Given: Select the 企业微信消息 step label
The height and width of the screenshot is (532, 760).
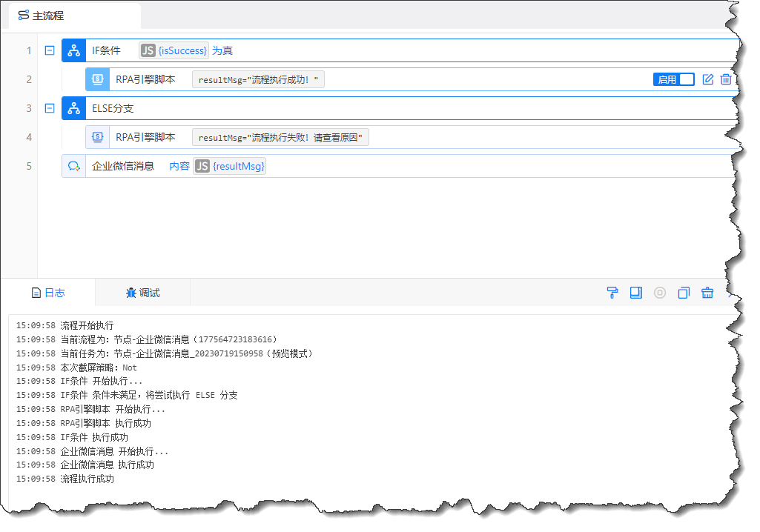Looking at the screenshot, I should (x=122, y=166).
